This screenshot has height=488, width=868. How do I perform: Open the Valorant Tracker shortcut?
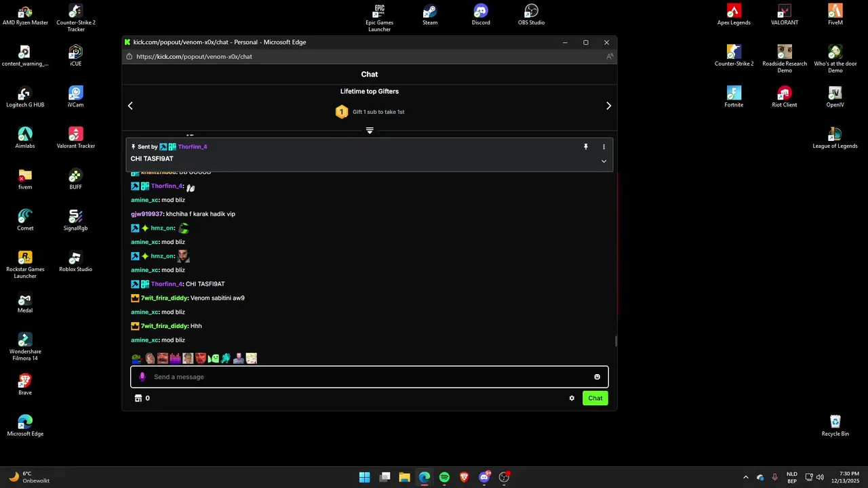[75, 138]
